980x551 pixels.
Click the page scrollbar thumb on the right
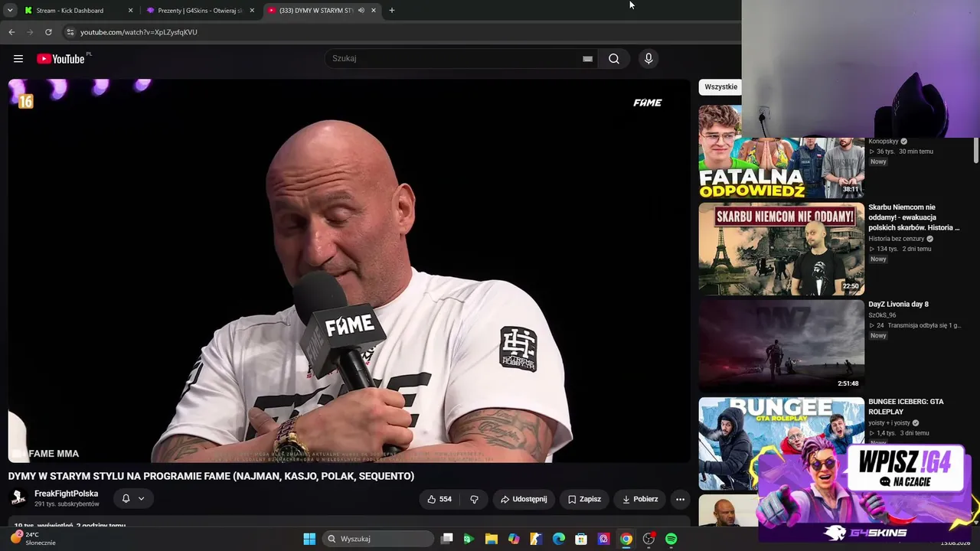pyautogui.click(x=976, y=150)
